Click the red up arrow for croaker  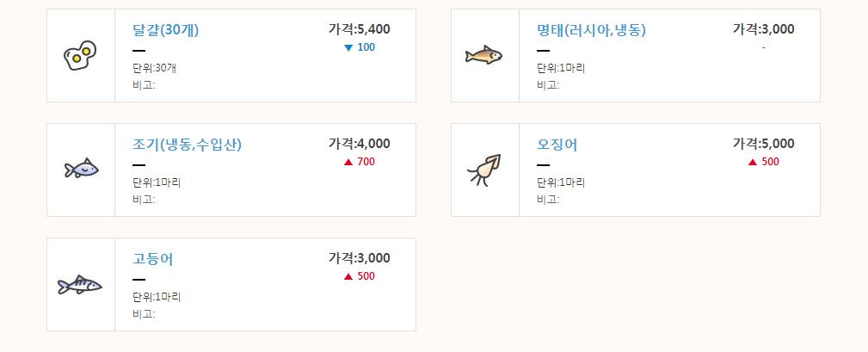[x=348, y=162]
